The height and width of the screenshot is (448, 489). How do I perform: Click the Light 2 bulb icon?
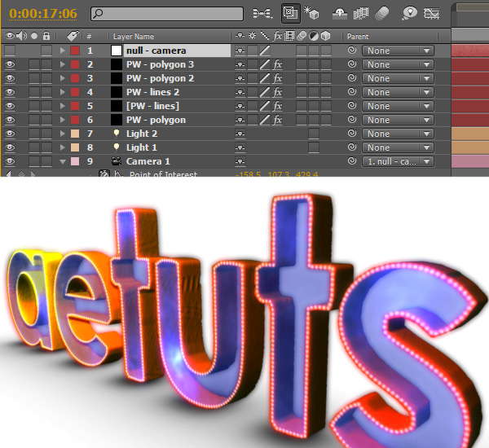click(x=117, y=134)
